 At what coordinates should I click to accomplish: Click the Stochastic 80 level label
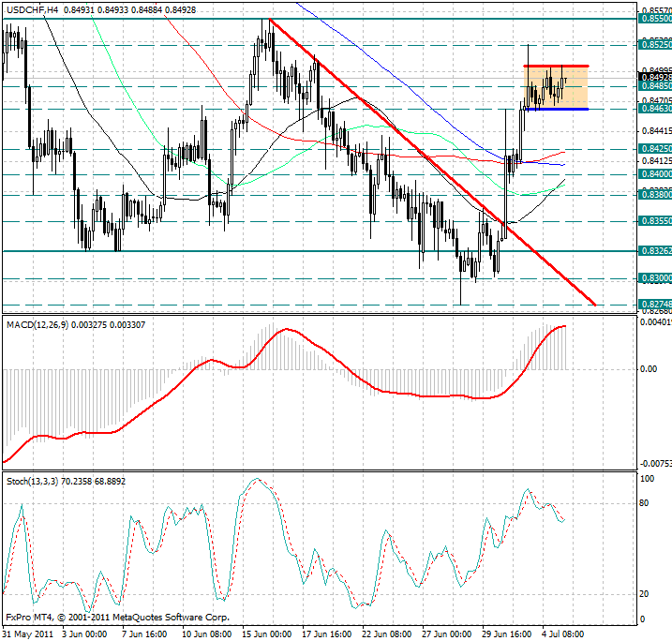644,503
